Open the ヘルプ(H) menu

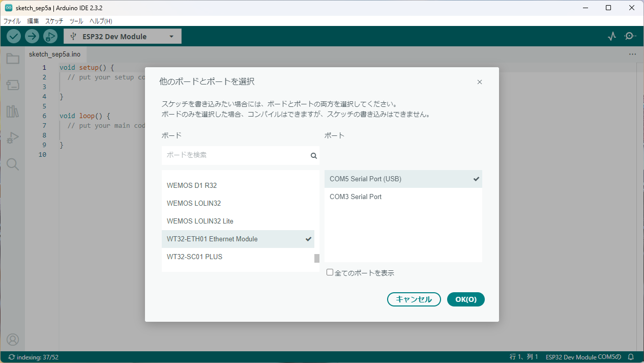[101, 21]
